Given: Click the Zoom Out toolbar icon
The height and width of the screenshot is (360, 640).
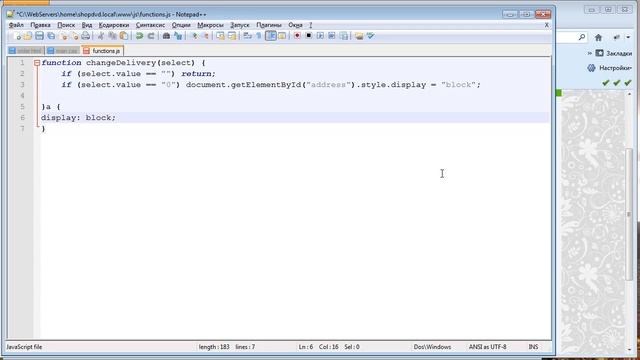Looking at the screenshot, I should 206,36.
